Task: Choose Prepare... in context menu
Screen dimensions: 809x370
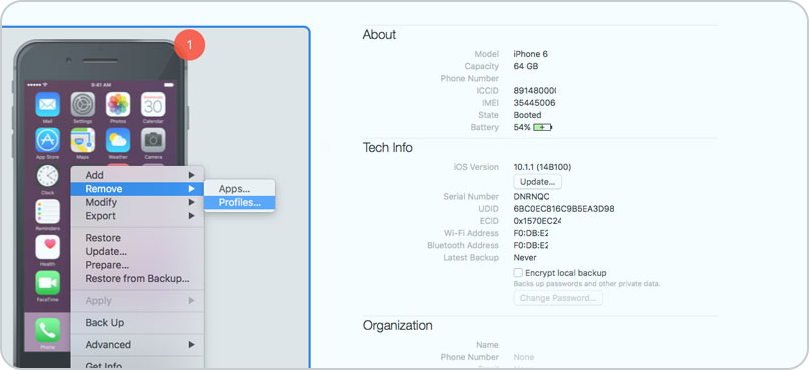Action: 137,265
